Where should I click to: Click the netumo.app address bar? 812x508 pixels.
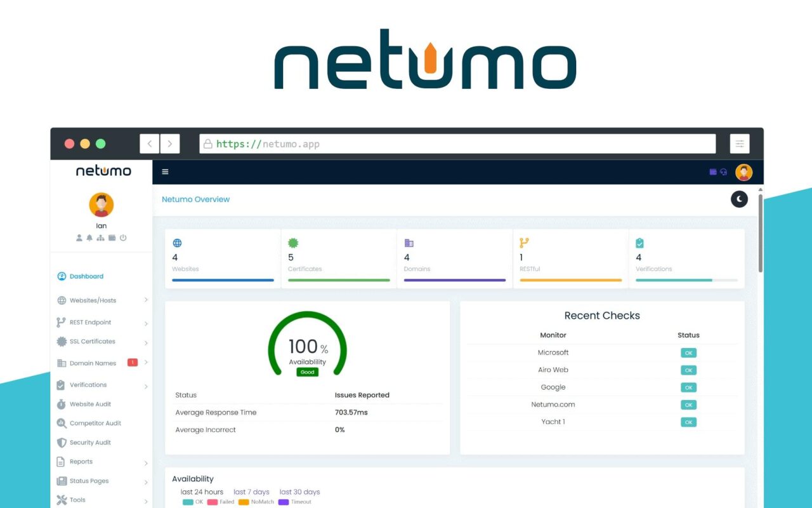pos(457,144)
